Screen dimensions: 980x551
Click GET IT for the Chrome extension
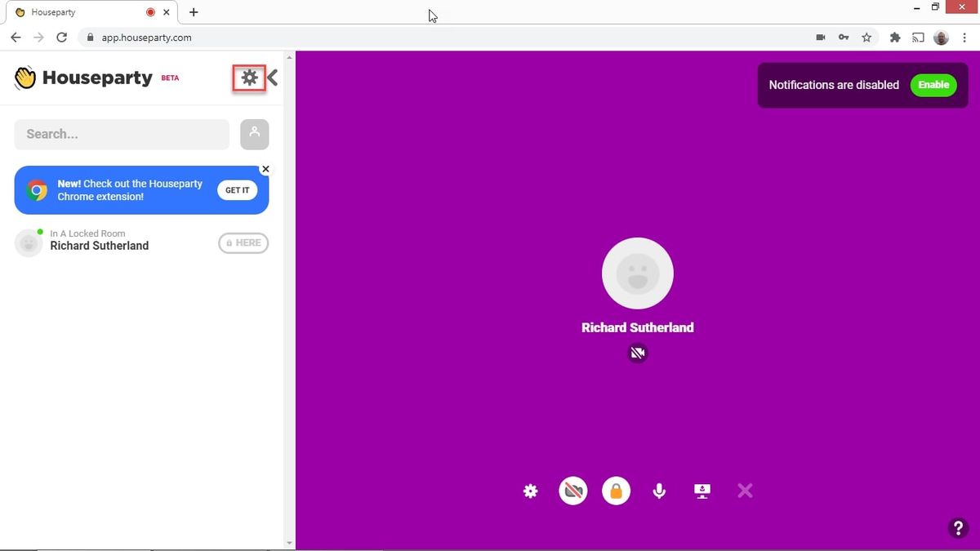click(x=237, y=189)
